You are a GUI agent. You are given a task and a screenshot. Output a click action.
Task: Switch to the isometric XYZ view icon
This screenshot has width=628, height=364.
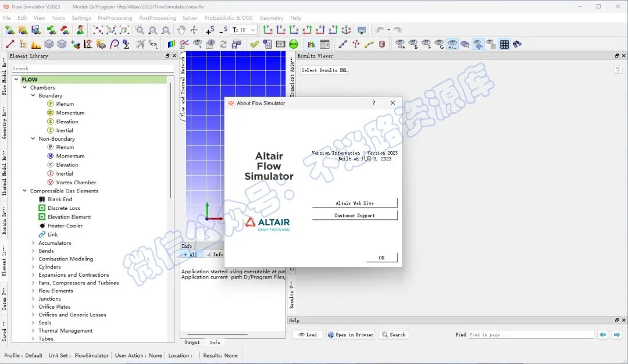[x=347, y=30]
